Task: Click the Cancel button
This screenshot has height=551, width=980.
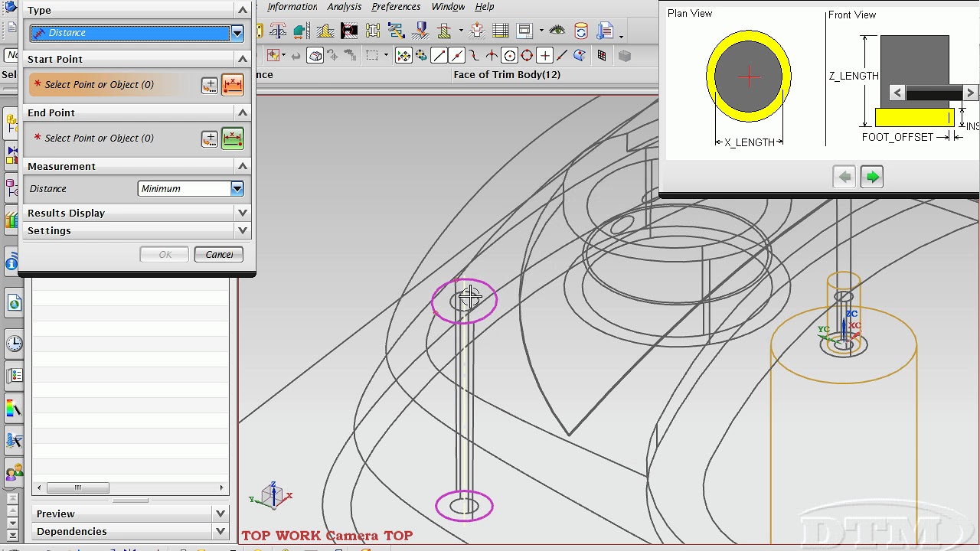Action: click(218, 254)
